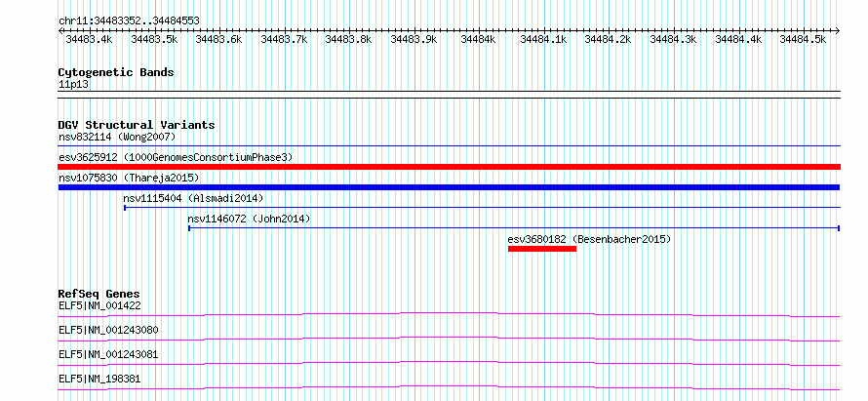Viewport: 868px width, 401px height.
Task: Click the 34484.1k ruler tick label
Action: pyautogui.click(x=543, y=39)
